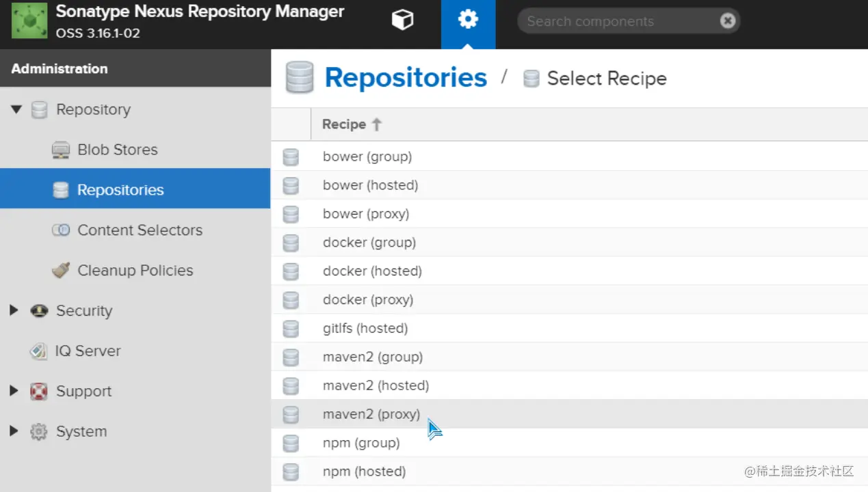The width and height of the screenshot is (868, 492).
Task: Click the icon beside npm (hosted)
Action: 291,472
